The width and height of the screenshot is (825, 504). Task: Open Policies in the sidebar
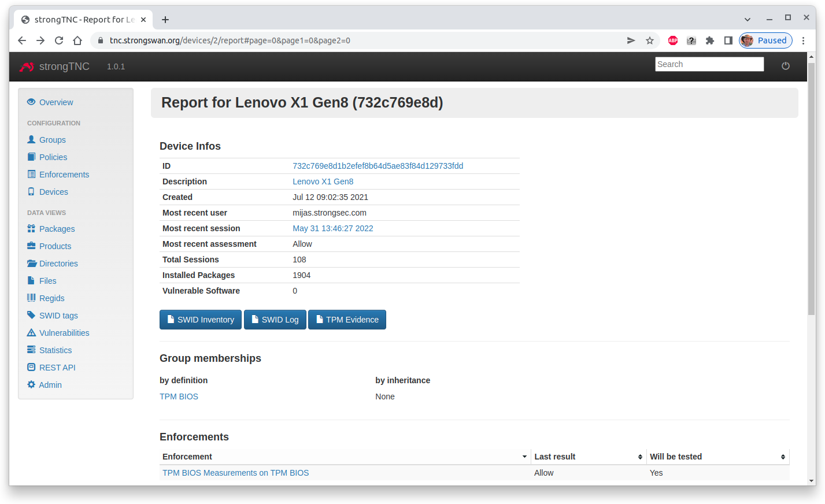click(x=53, y=157)
